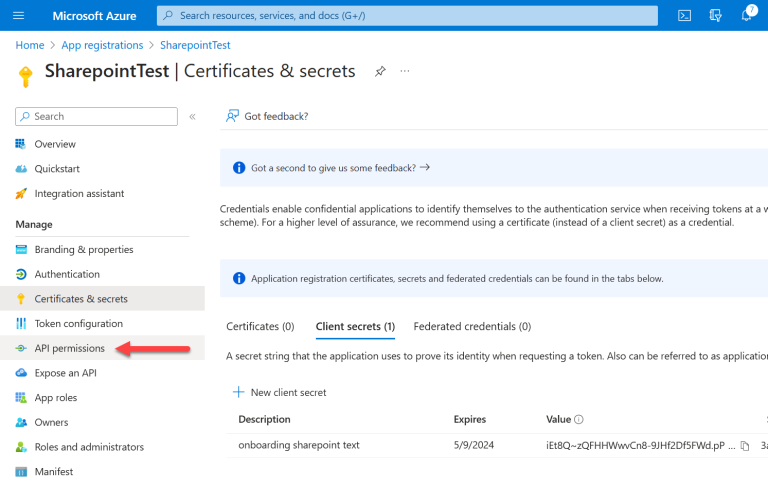The image size is (768, 487).
Task: Switch to the Federated credentials (0) tab
Action: (472, 326)
